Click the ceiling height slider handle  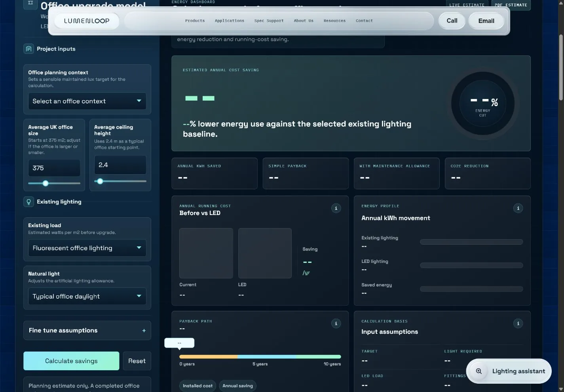pyautogui.click(x=100, y=181)
